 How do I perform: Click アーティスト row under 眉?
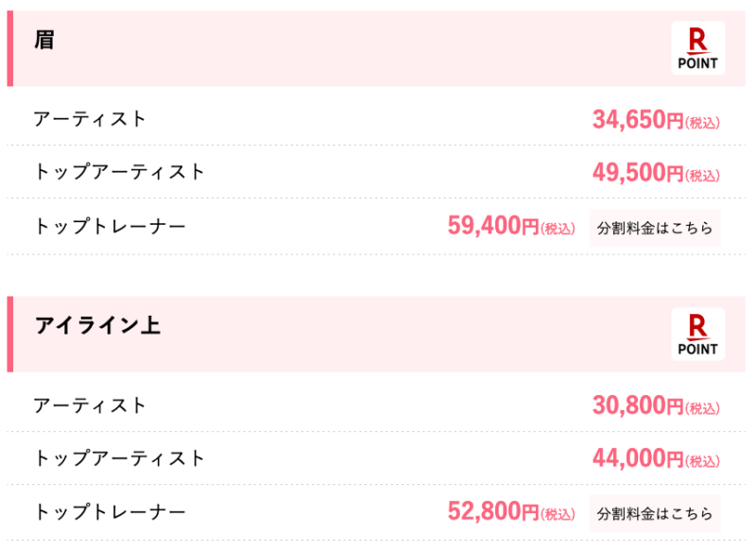[x=376, y=118]
